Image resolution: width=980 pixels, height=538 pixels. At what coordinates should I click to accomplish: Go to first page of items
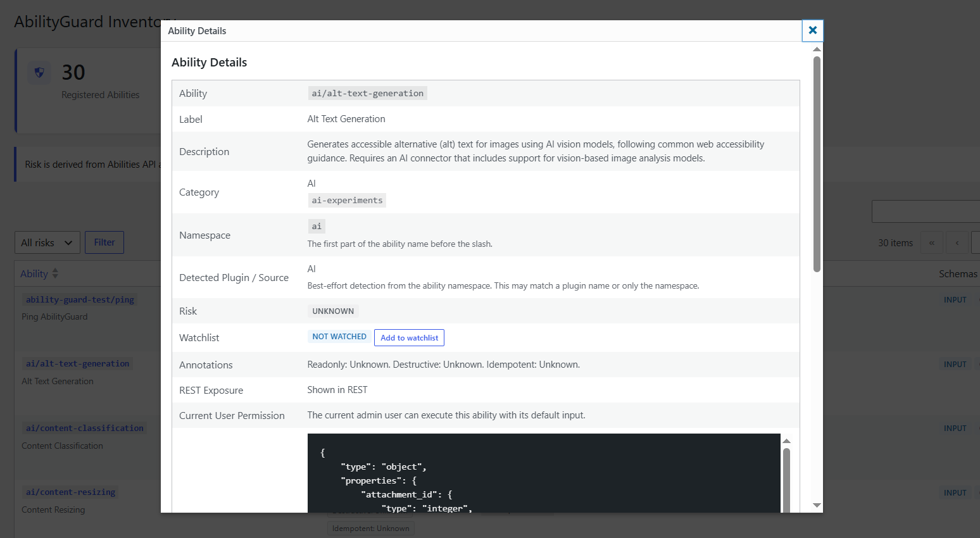click(931, 242)
